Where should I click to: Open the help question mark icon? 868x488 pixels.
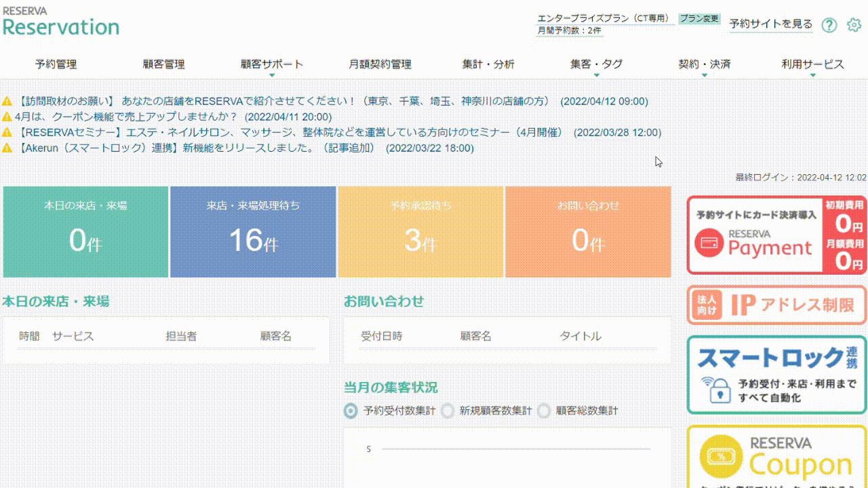tap(829, 25)
